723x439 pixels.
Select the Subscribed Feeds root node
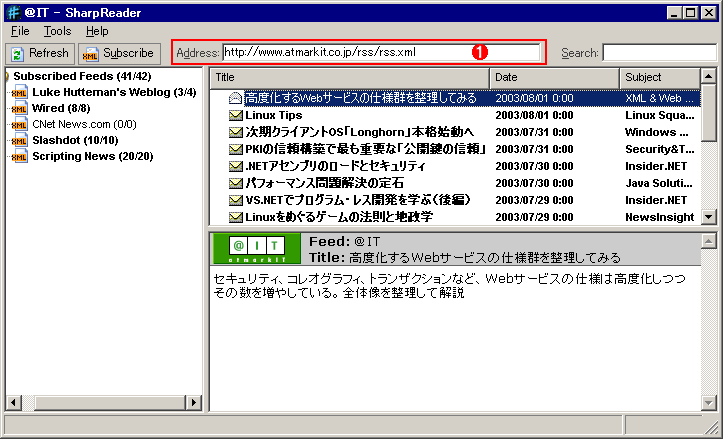point(82,76)
